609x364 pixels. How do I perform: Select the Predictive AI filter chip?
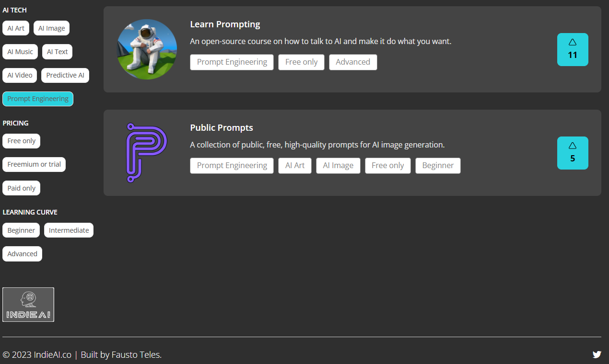pyautogui.click(x=65, y=75)
